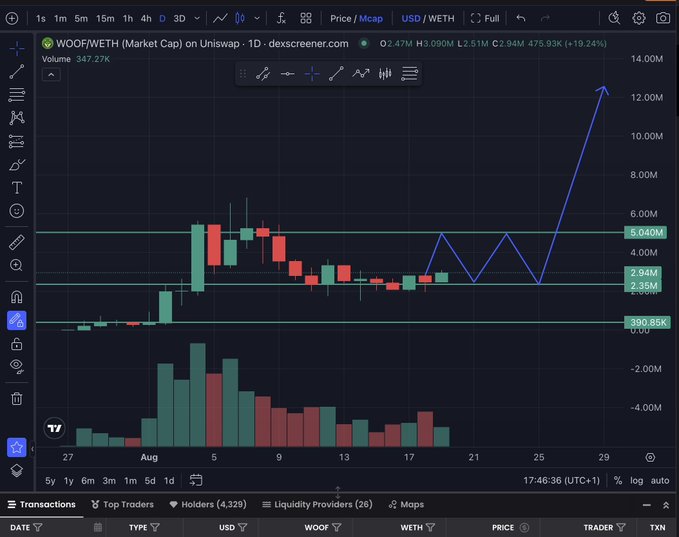The image size is (679, 537).
Task: Select the crosshair cursor tool
Action: [16, 49]
